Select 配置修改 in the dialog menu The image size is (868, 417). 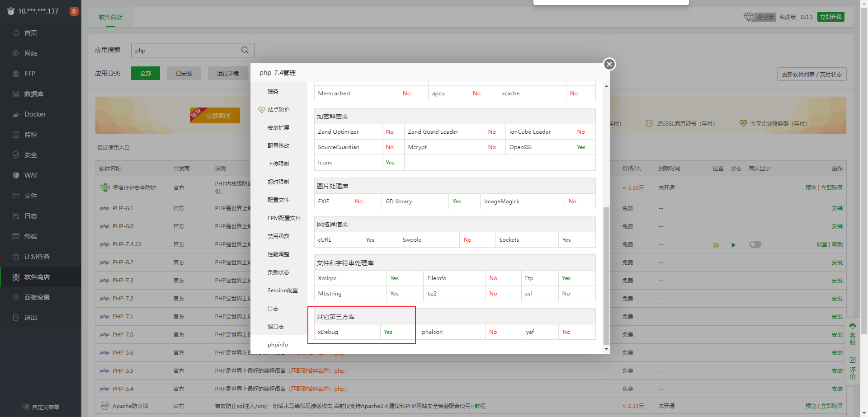[x=278, y=145]
